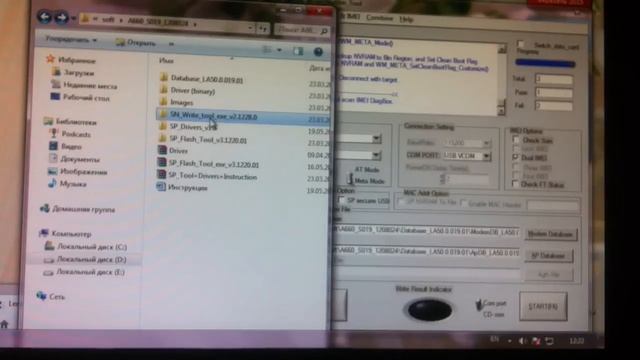Change Explorer view icon
Viewport: 640px width, 360px height.
[x=267, y=50]
